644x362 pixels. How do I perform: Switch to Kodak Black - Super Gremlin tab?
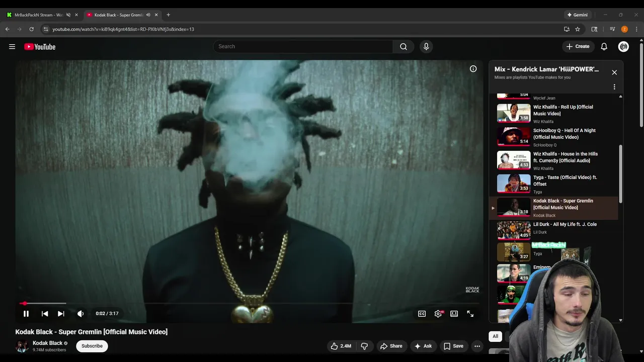[x=120, y=15]
